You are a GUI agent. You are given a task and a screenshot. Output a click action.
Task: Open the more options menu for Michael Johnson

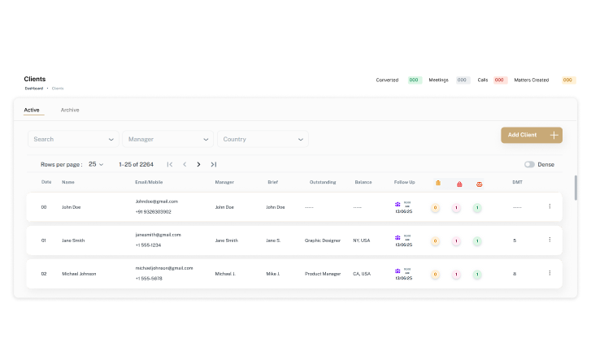click(550, 273)
